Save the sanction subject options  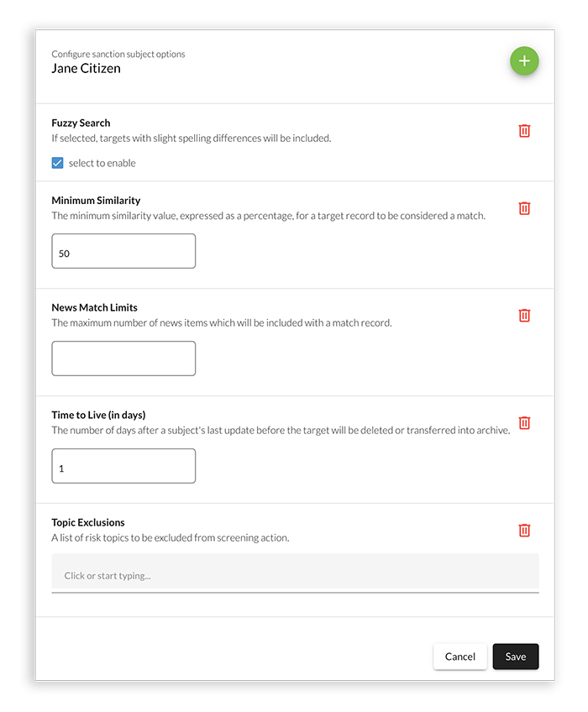[516, 657]
